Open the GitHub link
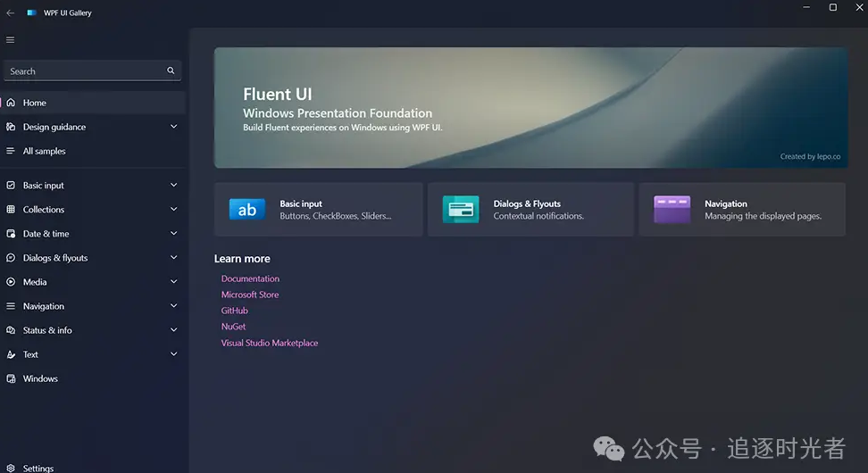Viewport: 868px width, 473px height. 235,311
